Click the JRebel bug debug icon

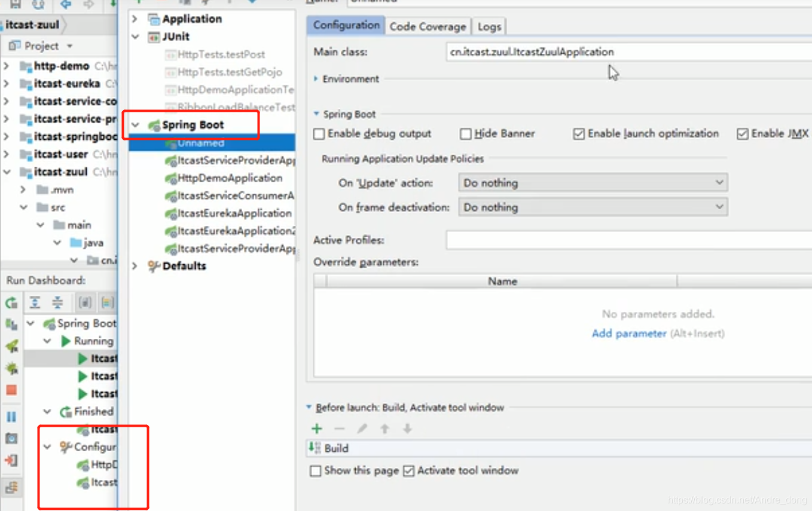click(11, 368)
